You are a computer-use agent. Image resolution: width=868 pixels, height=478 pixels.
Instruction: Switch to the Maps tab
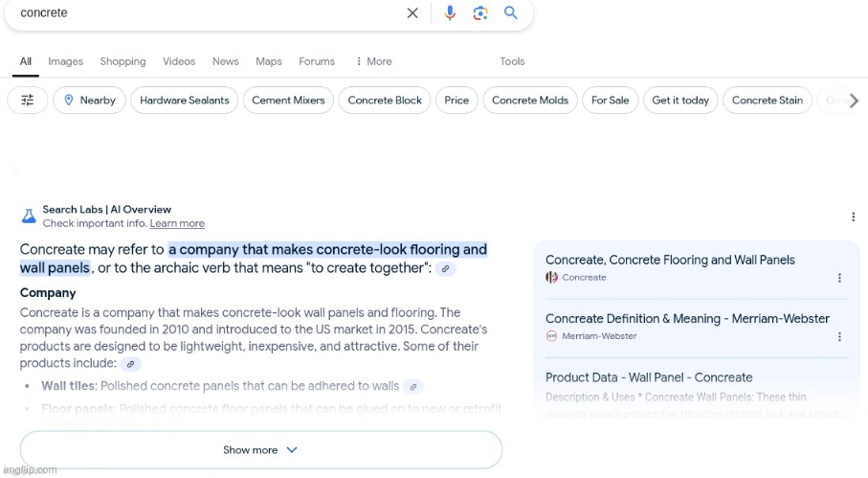(269, 61)
